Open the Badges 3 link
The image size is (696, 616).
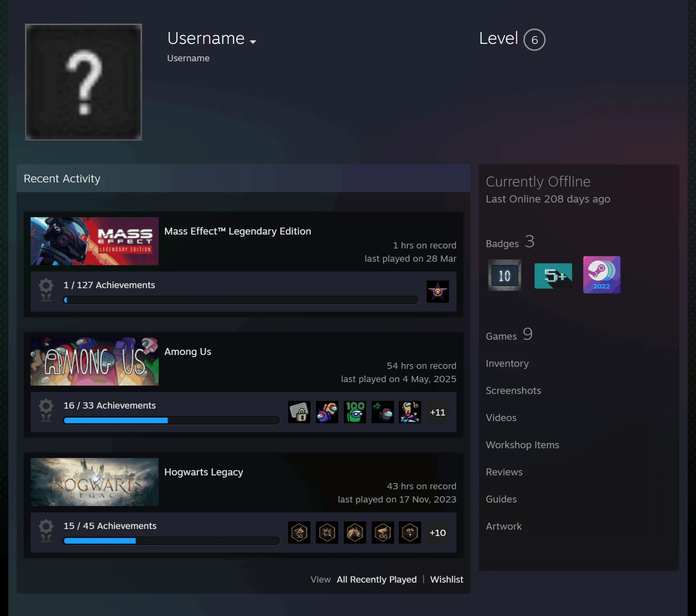point(510,242)
